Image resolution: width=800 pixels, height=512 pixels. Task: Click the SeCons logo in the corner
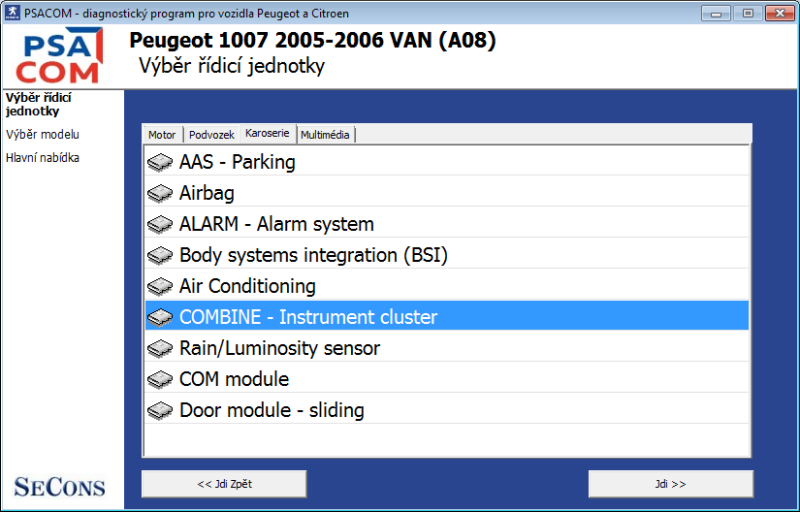click(59, 487)
